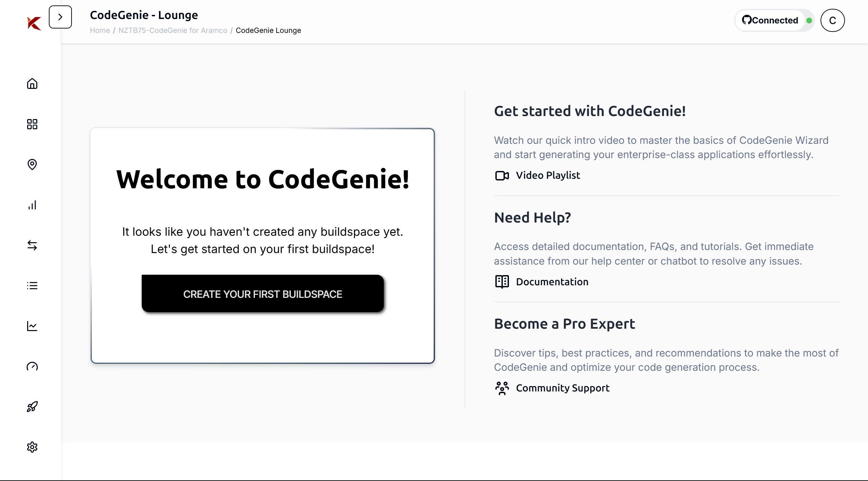Screen dimensions: 868x481
Task: Select the location pin sidebar icon
Action: click(x=32, y=165)
